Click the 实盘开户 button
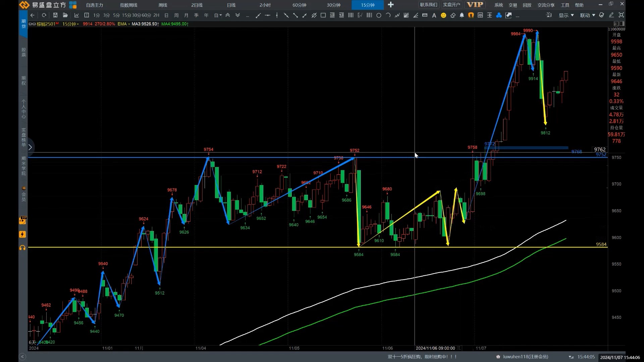This screenshot has width=644, height=362. (x=451, y=5)
